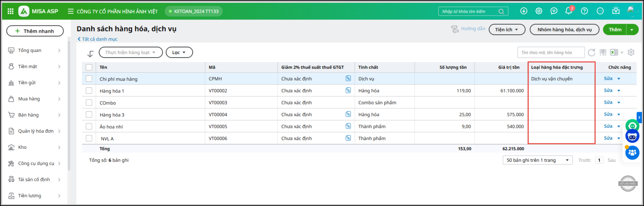Click the settings gear in top bar
Viewport: 644px width, 206px height.
tap(539, 11)
